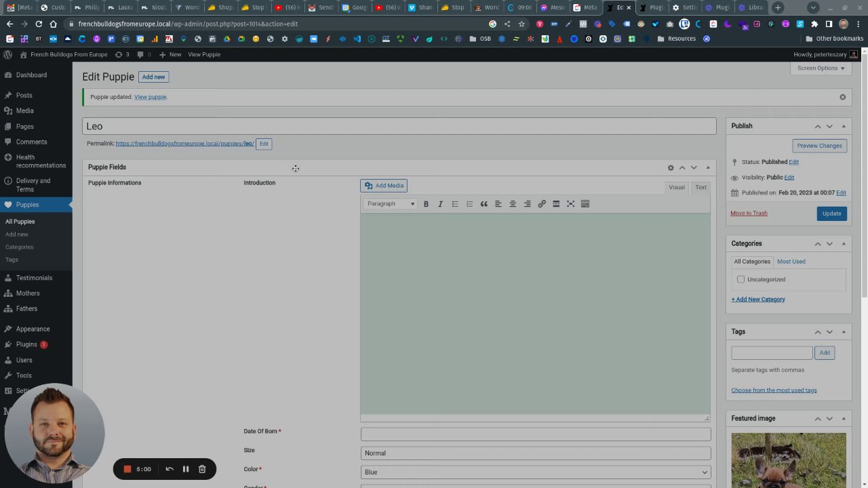Insert the Read More tag
The image size is (868, 488).
tap(556, 204)
